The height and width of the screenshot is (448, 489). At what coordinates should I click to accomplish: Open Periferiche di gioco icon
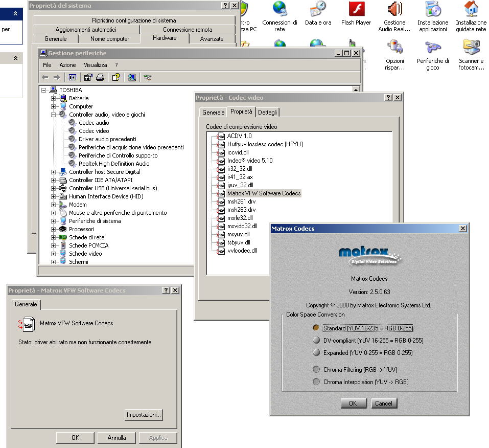pyautogui.click(x=433, y=55)
